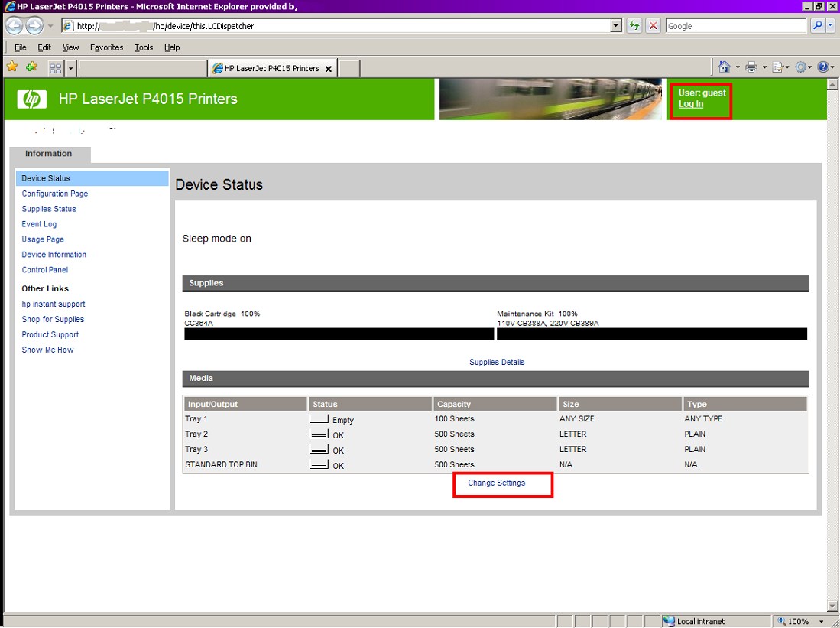Open the Help menu
The image size is (840, 628).
tap(172, 47)
